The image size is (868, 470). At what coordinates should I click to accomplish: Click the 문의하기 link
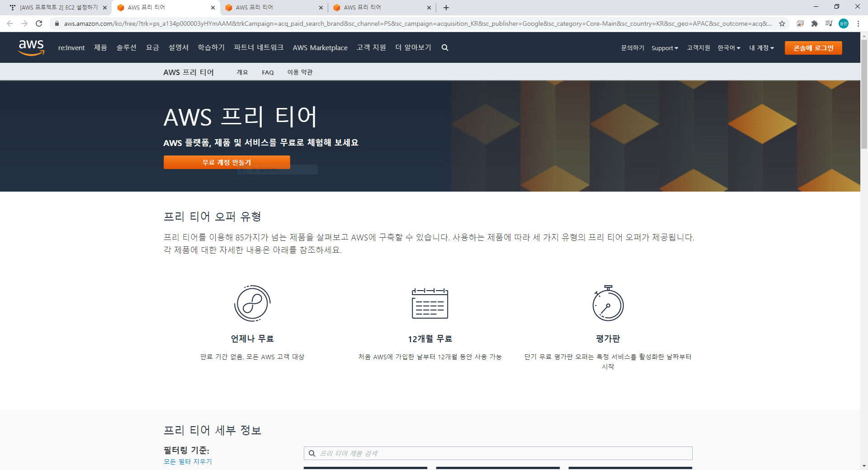[x=632, y=48]
